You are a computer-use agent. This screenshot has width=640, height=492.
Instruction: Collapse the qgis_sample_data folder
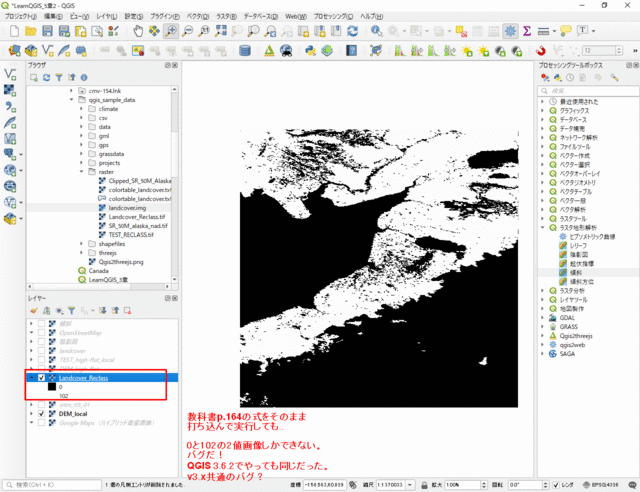click(x=71, y=100)
